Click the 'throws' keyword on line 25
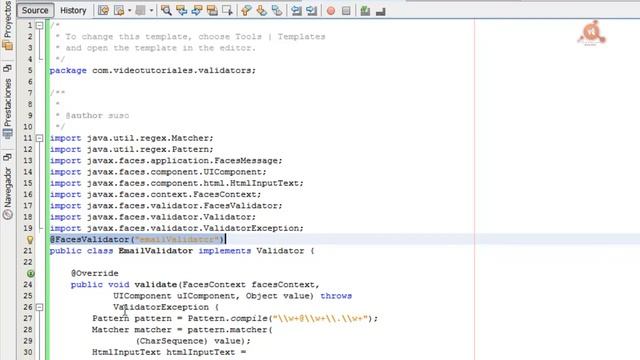Screen dimensions: 640x360 (336, 296)
